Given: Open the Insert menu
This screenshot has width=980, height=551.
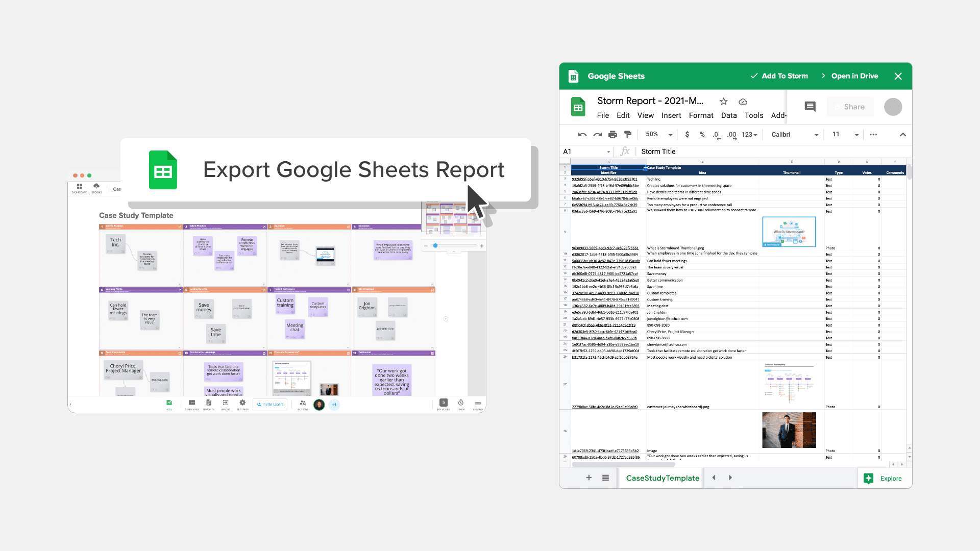Looking at the screenshot, I should click(671, 115).
